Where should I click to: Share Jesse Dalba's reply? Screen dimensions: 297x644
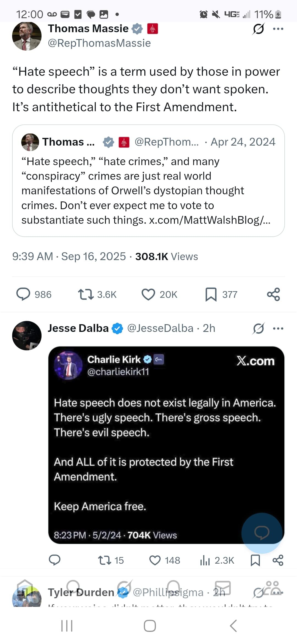(x=278, y=560)
